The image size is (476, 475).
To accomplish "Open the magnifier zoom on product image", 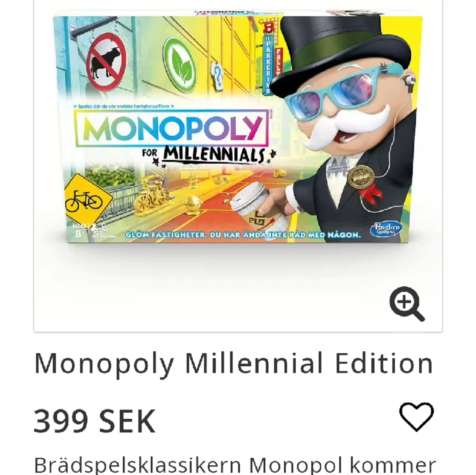I will tap(407, 304).
